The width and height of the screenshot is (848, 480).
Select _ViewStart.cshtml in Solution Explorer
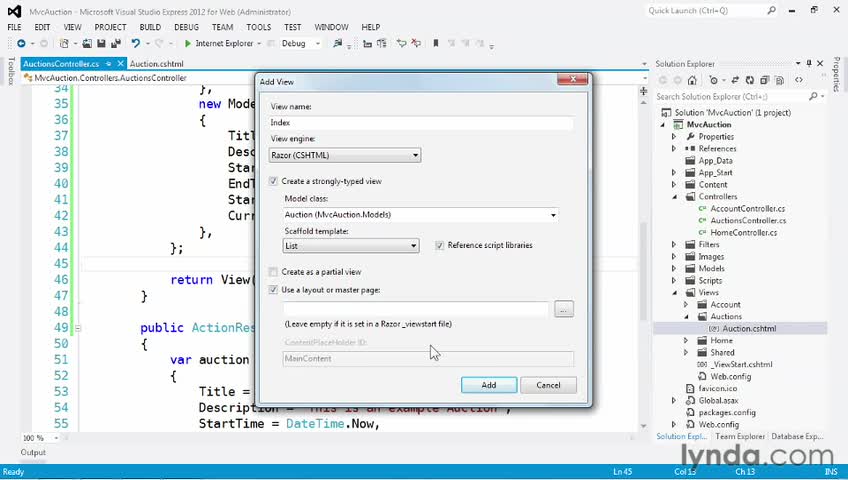(x=741, y=364)
